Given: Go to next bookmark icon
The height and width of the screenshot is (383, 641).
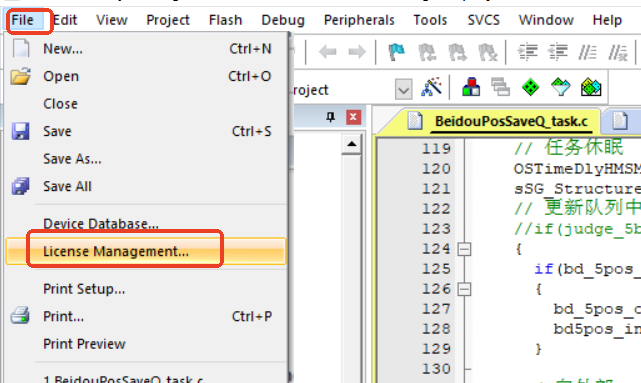Looking at the screenshot, I should click(457, 52).
